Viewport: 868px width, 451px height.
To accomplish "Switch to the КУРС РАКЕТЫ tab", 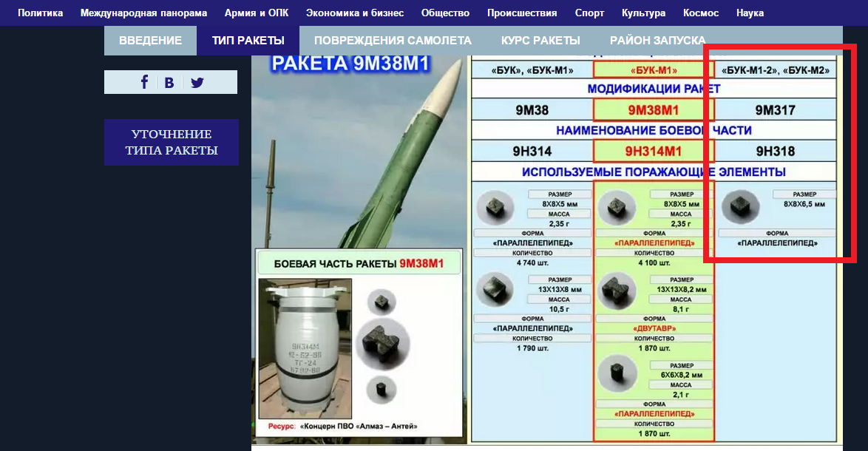I will (x=540, y=41).
